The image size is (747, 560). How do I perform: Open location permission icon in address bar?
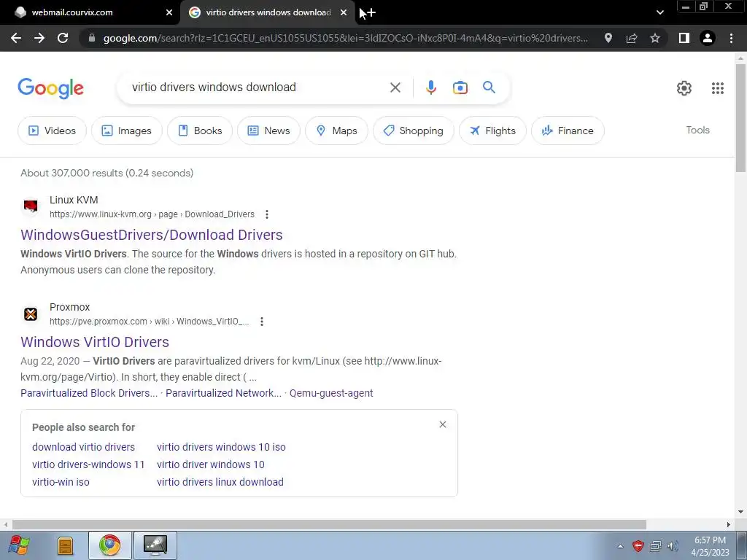tap(608, 38)
